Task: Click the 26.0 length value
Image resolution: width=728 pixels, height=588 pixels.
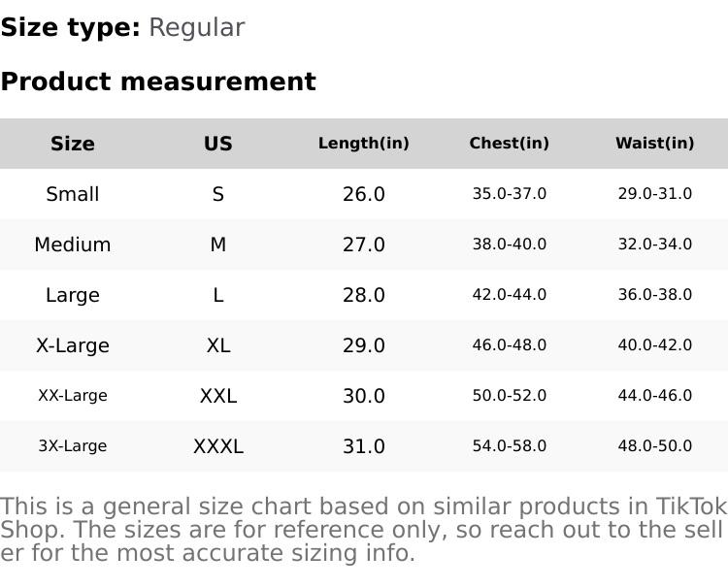Action: pos(364,194)
